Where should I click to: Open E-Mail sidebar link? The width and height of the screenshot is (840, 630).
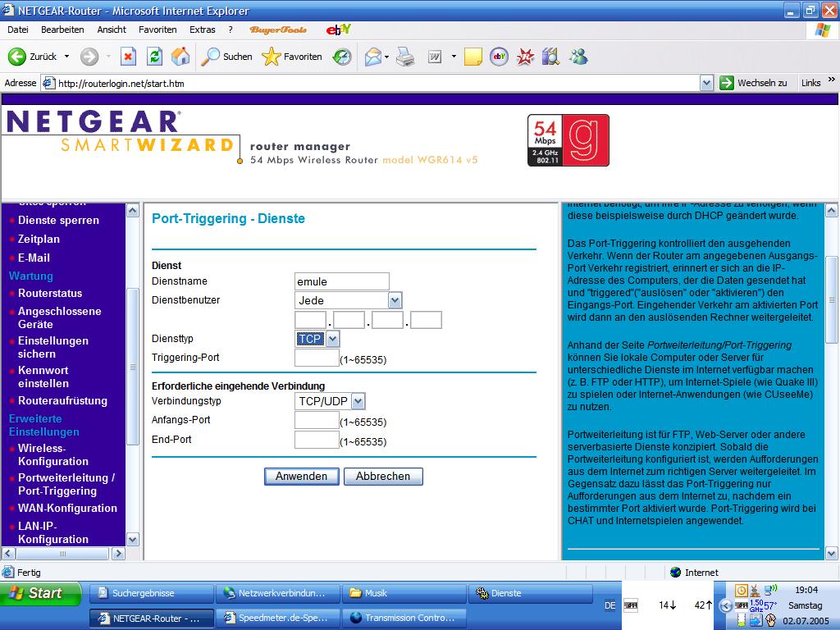[34, 258]
